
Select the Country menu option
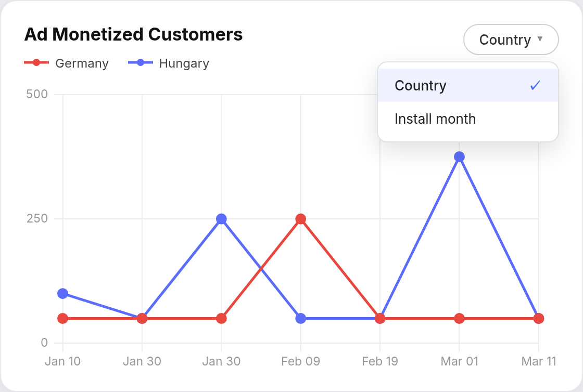click(468, 85)
